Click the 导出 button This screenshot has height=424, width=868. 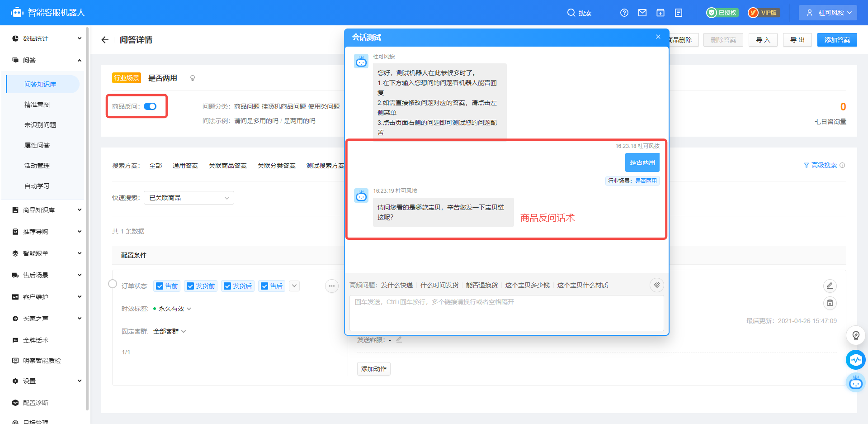[x=797, y=40]
